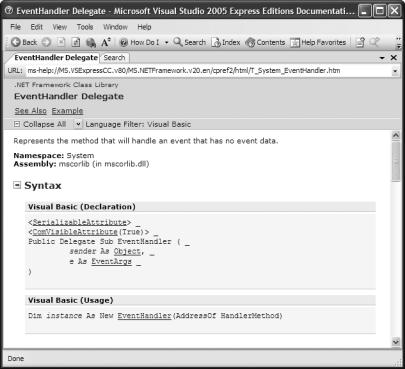Click the scrollbar up arrow
Viewport: 405px width, 369px height.
pos(396,135)
